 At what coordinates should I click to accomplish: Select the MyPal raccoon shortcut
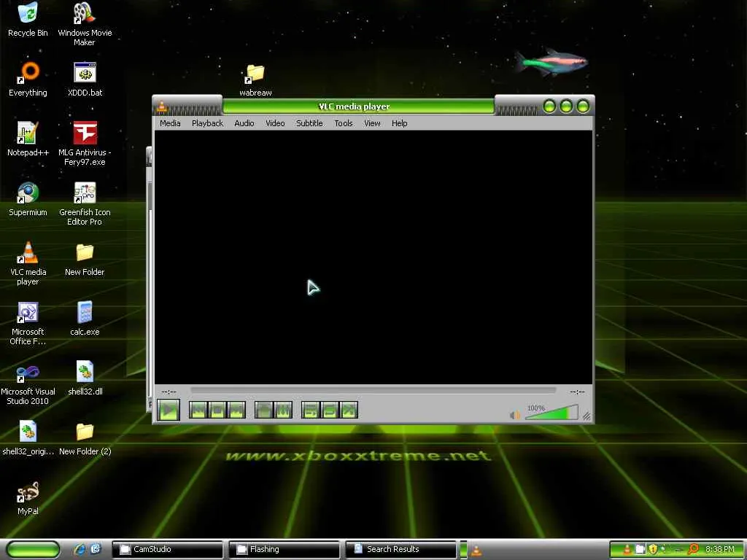click(28, 498)
